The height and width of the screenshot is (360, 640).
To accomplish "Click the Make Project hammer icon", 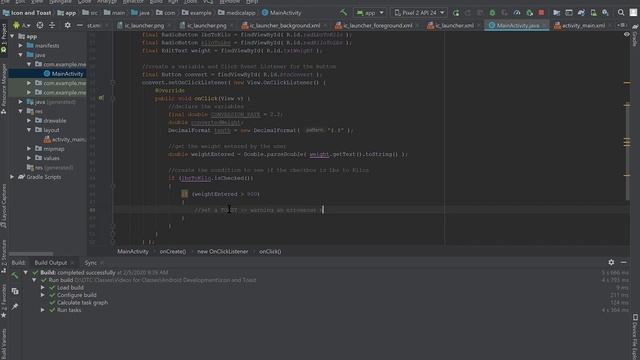I will click(x=343, y=13).
